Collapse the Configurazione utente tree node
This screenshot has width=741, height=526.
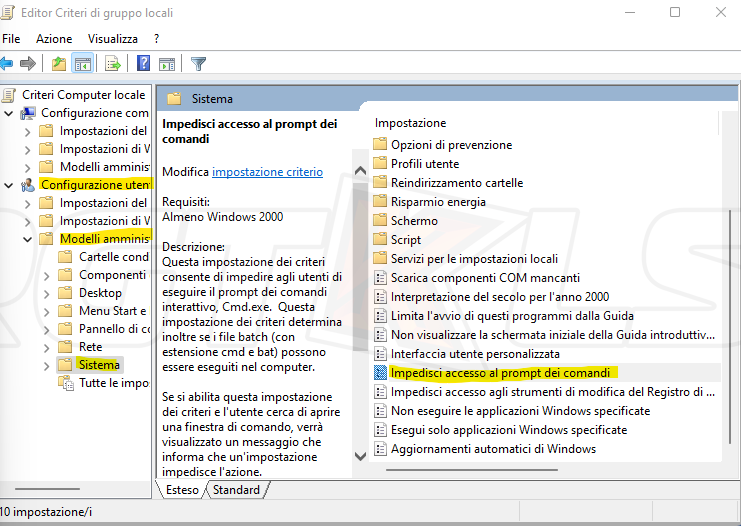(x=9, y=185)
